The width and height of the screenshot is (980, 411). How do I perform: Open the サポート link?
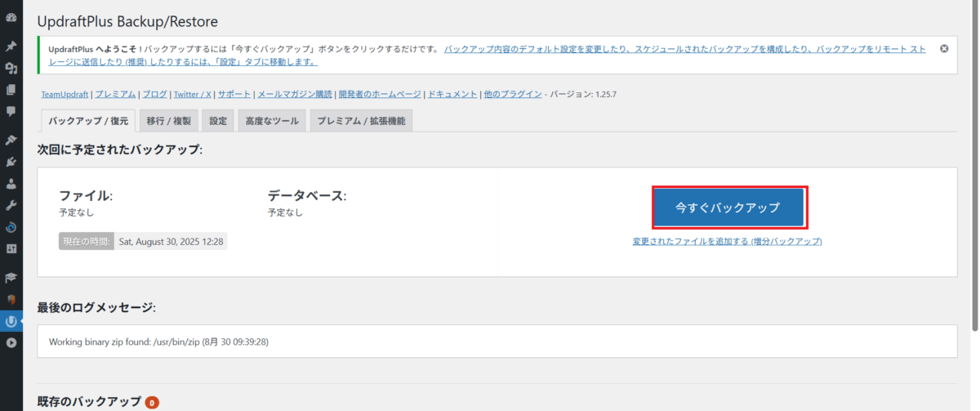point(234,94)
